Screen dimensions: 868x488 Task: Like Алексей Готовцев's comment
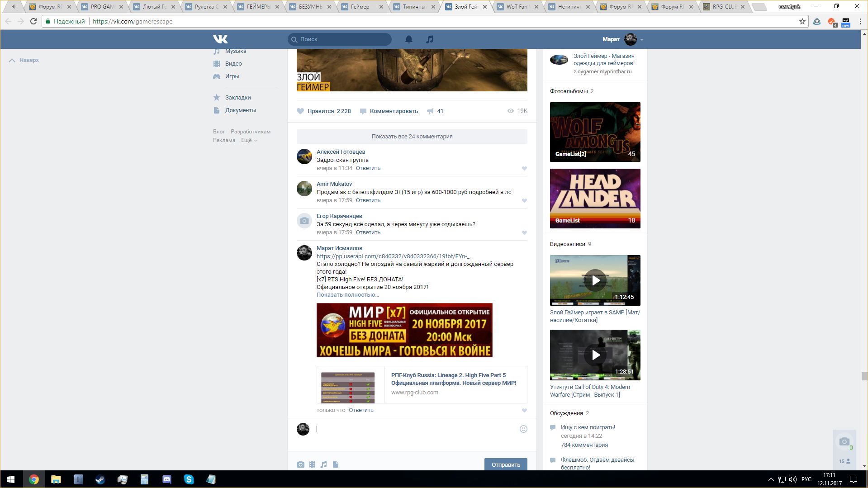click(x=524, y=169)
